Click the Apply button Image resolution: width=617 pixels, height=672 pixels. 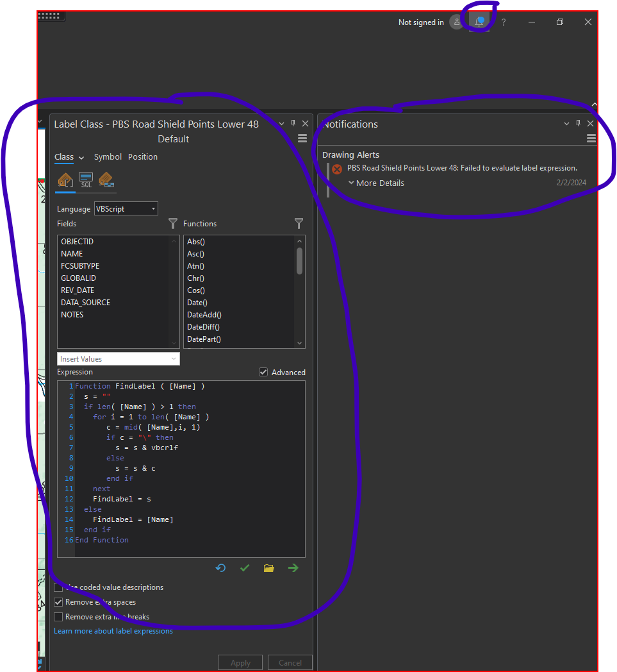(240, 662)
